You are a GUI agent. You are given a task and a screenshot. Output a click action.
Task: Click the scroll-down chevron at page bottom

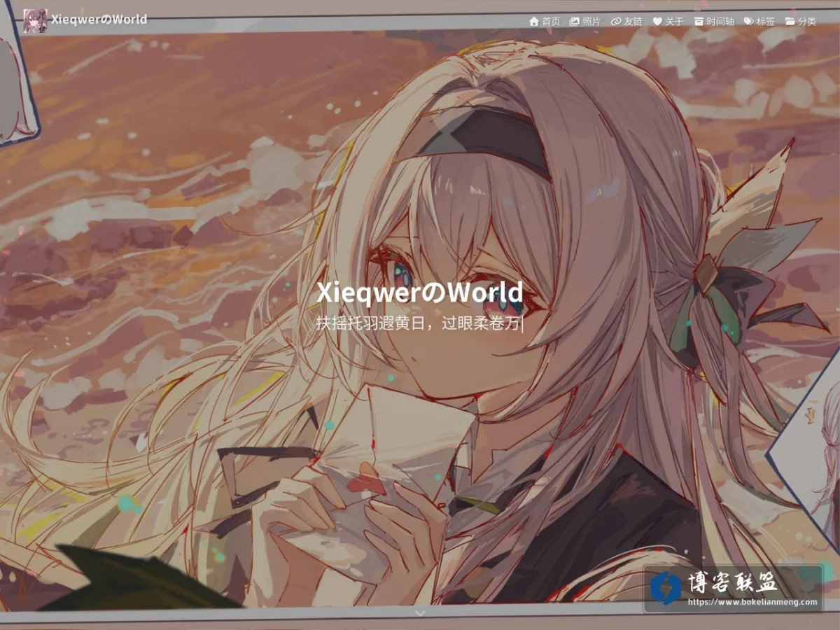point(420,612)
